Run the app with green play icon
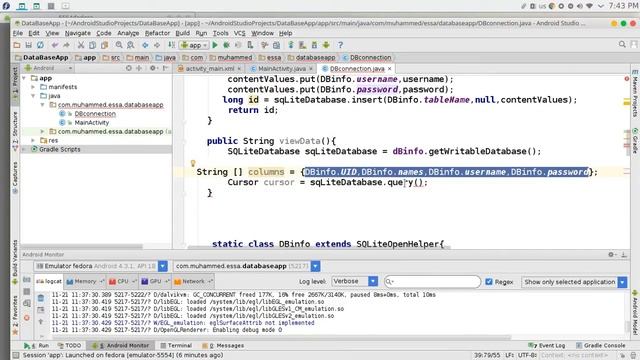 [215, 45]
